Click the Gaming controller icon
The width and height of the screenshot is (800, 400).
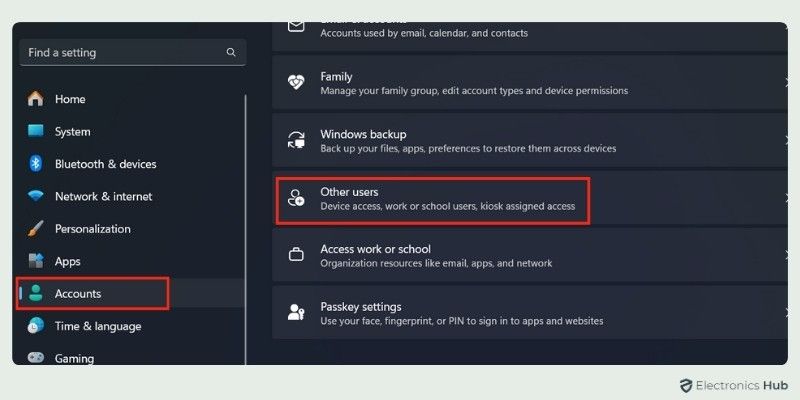[x=35, y=357]
